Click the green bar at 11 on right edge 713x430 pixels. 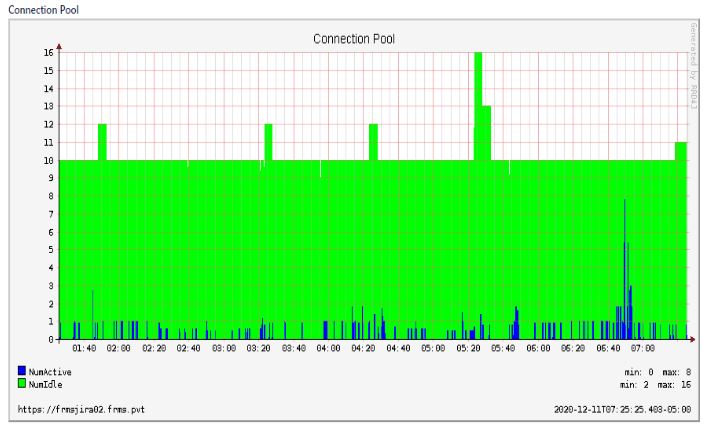click(x=681, y=151)
